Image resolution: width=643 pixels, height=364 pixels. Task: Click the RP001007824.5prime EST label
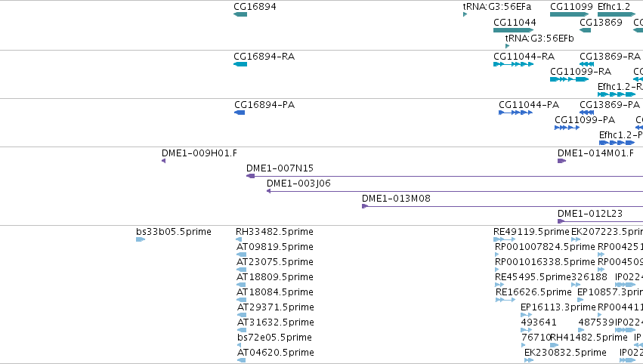[x=545, y=247]
